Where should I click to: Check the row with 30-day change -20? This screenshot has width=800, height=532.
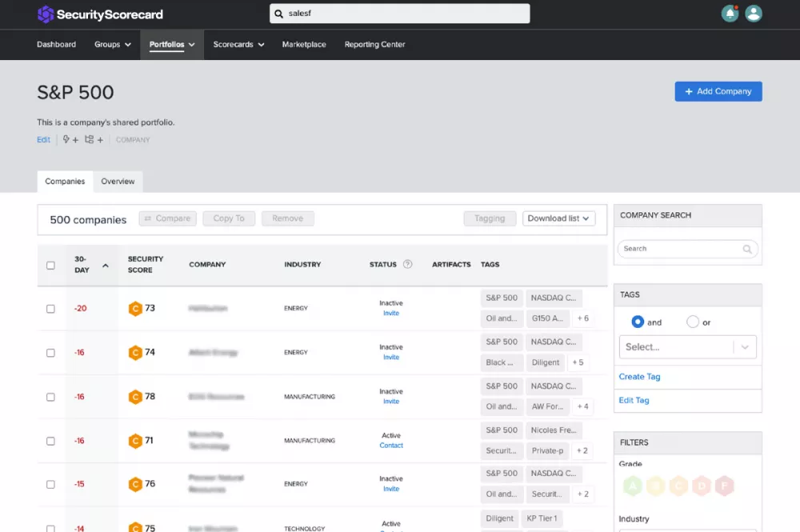50,309
